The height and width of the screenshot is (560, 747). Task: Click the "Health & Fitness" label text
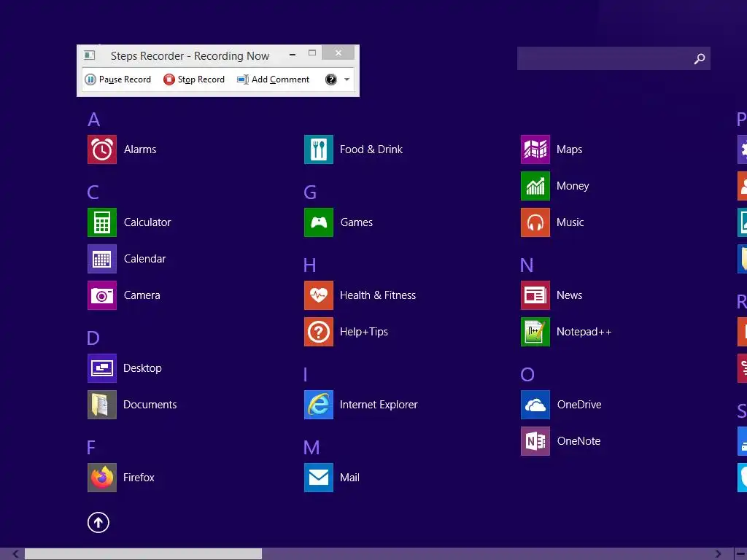(x=378, y=295)
